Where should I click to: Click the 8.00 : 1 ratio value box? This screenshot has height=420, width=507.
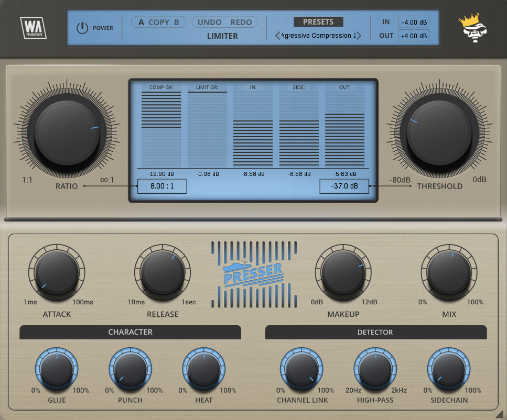point(162,186)
